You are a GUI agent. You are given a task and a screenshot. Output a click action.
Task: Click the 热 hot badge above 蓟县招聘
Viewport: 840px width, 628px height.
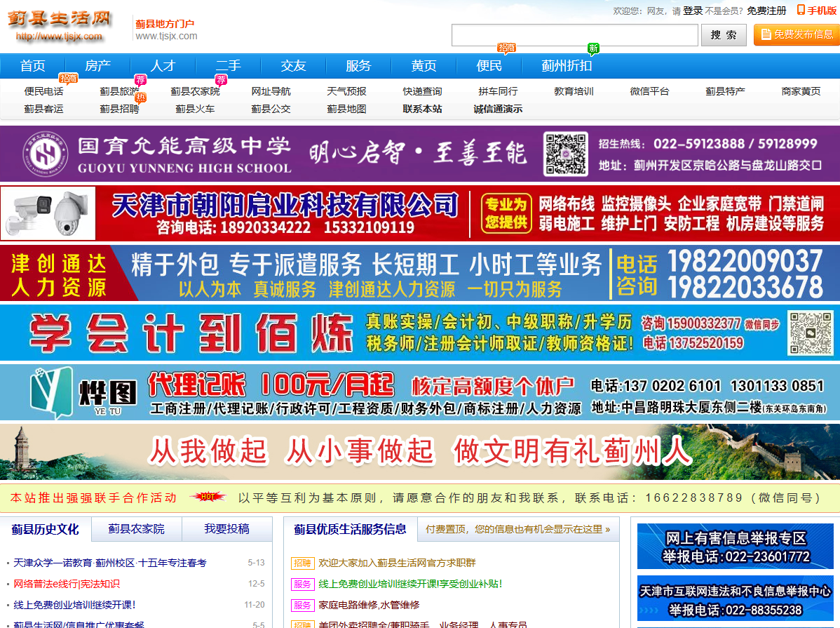pyautogui.click(x=139, y=98)
